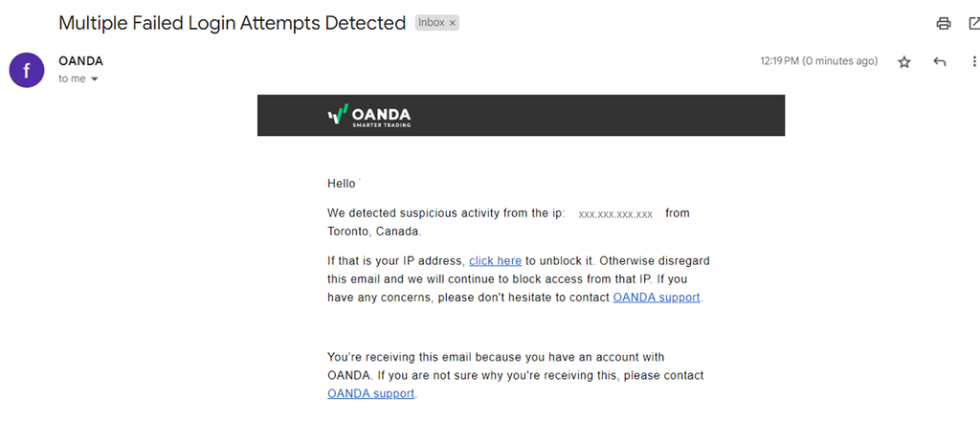Open the email in a new window
The height and width of the screenshot is (443, 980).
(973, 24)
